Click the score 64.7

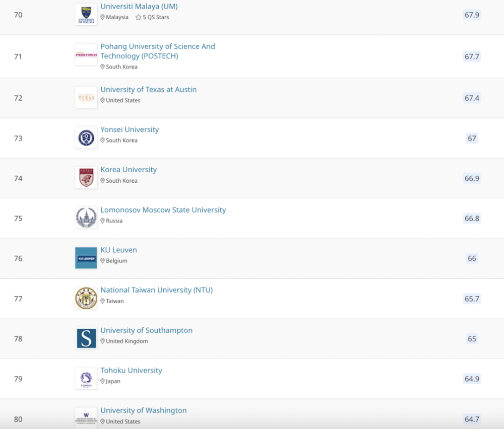pos(472,419)
